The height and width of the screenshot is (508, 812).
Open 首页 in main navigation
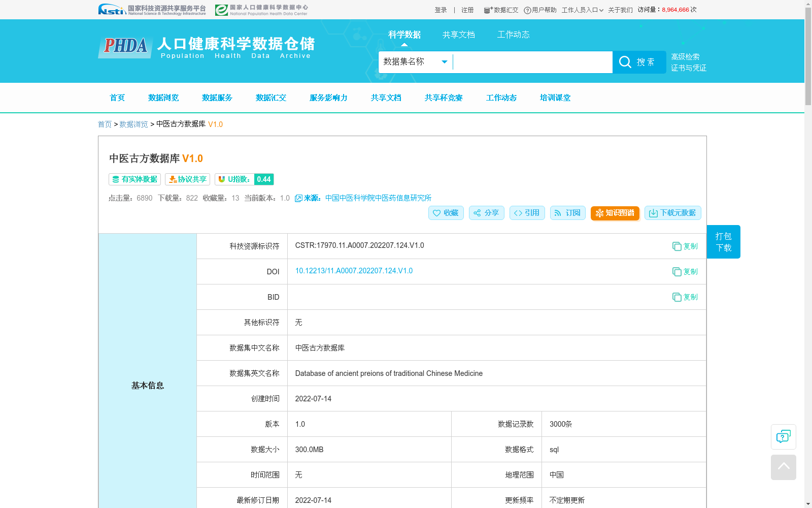(x=117, y=98)
